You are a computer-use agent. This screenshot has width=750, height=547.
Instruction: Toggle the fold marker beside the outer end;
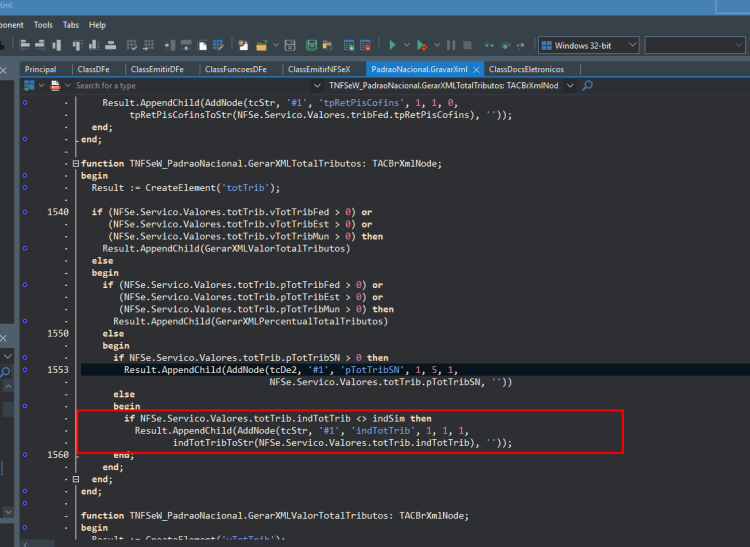(x=76, y=479)
